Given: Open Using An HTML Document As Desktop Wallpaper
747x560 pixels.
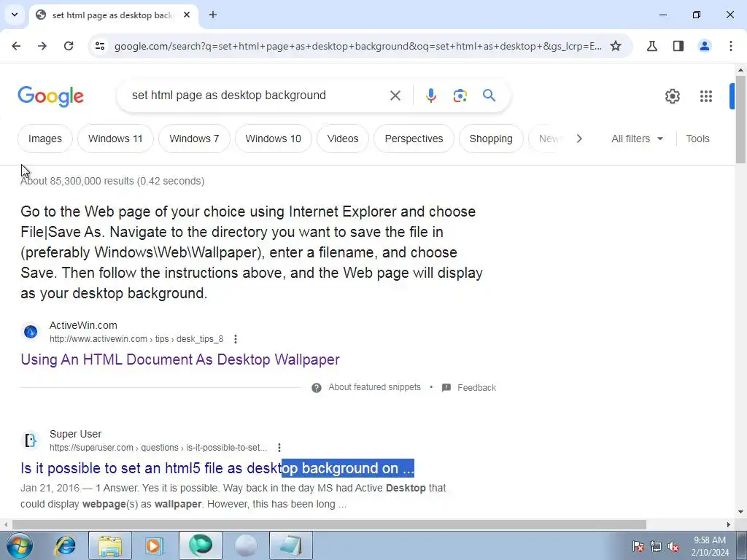Looking at the screenshot, I should [x=180, y=359].
